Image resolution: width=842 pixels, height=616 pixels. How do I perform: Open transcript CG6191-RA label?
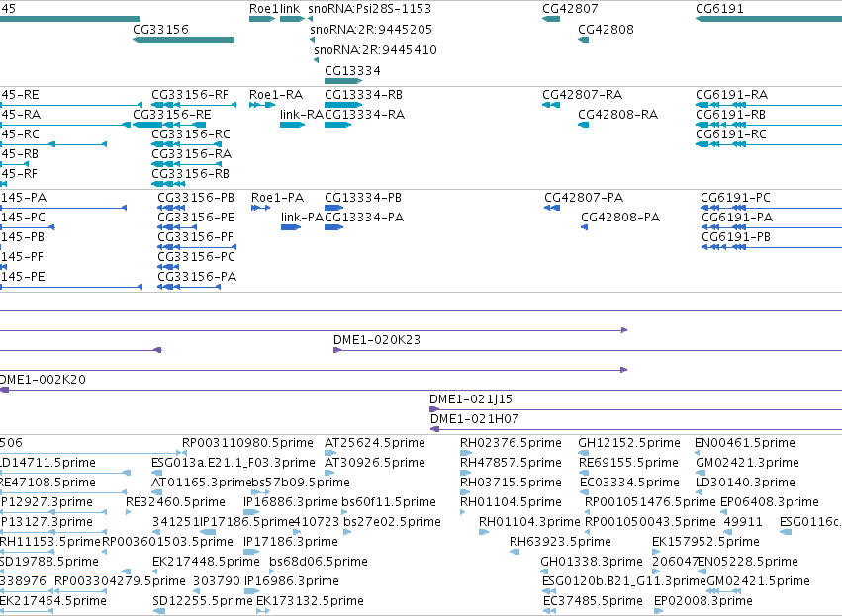pos(732,95)
